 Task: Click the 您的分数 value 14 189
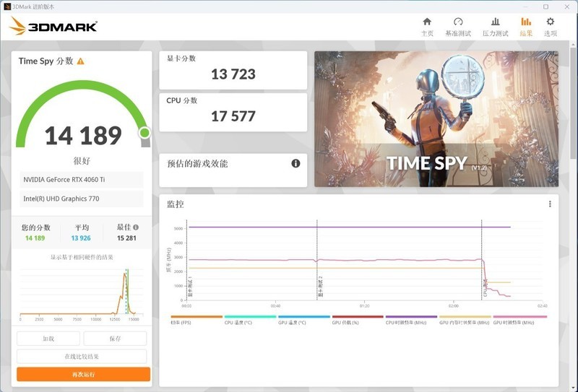click(x=35, y=238)
